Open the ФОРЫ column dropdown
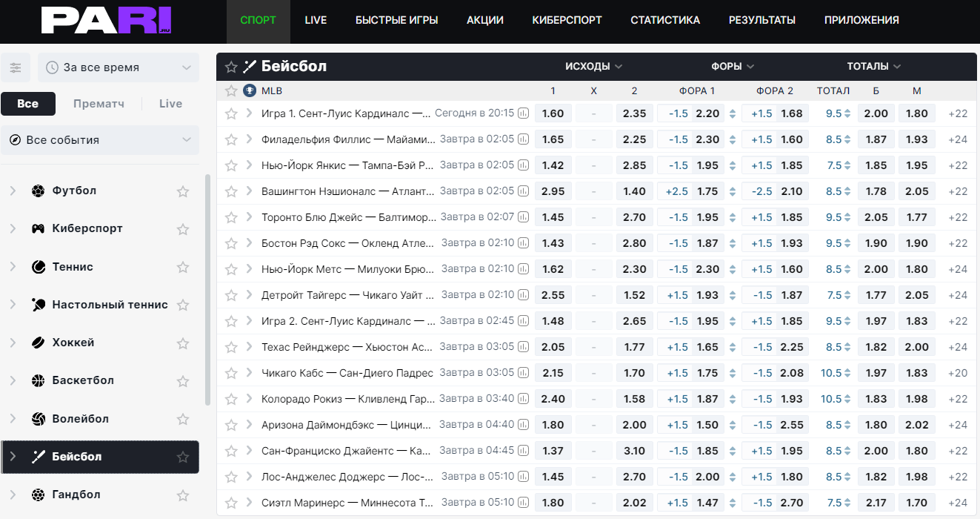The height and width of the screenshot is (519, 980). coord(732,66)
